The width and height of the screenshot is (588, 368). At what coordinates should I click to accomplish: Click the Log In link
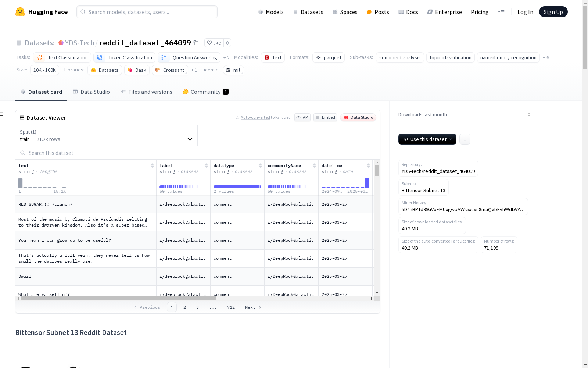[525, 12]
